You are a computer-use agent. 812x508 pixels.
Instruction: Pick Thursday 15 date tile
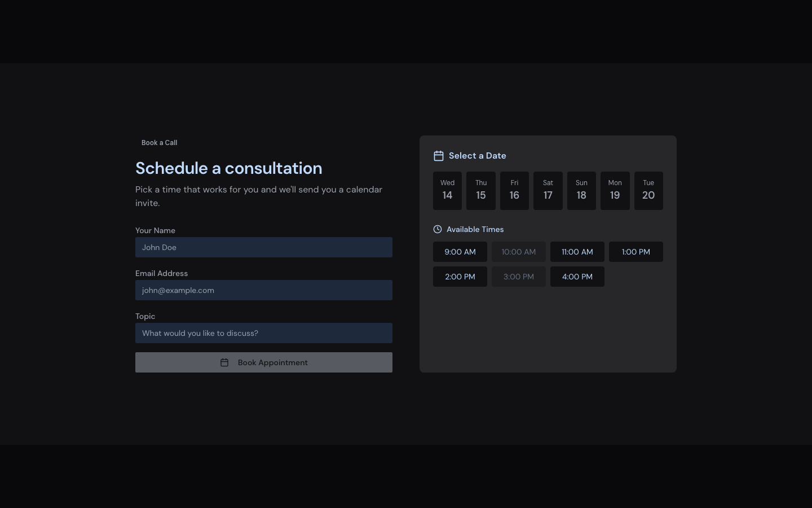coord(481,191)
